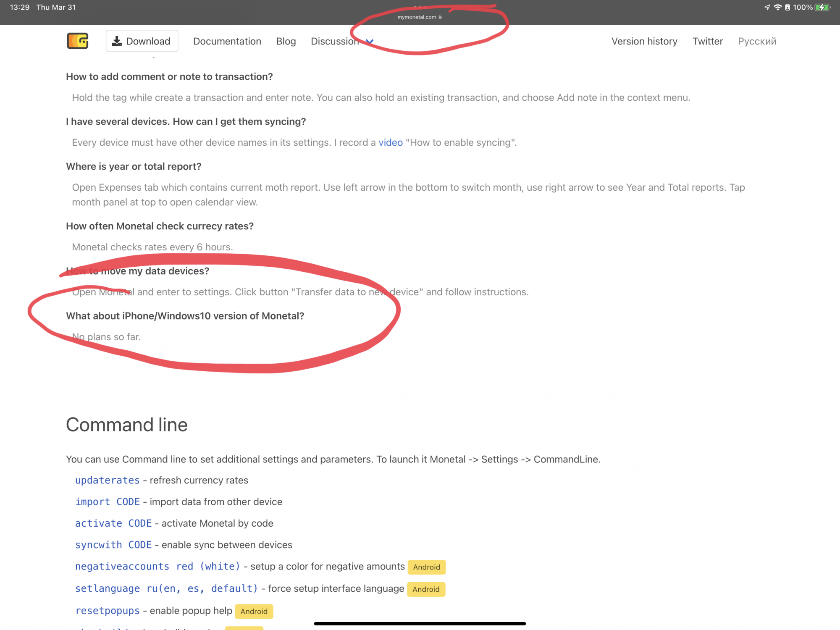Tap the orientation lock status icon
This screenshot has width=840, height=630.
[787, 7]
